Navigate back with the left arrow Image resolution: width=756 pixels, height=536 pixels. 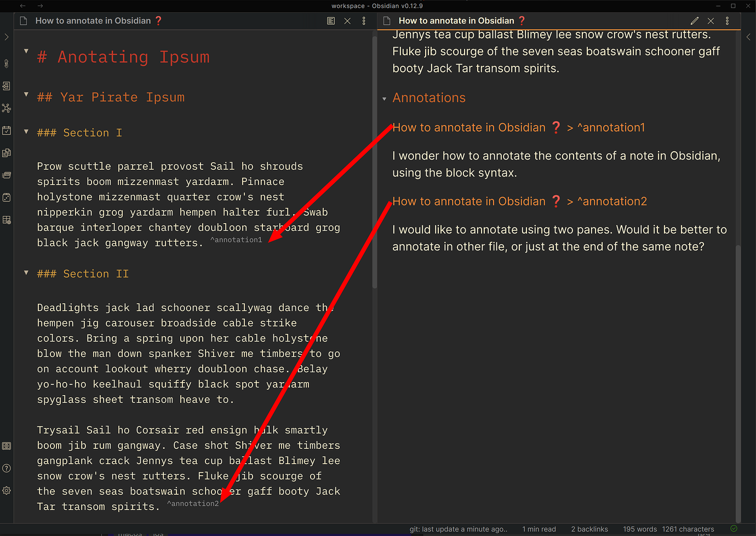click(22, 5)
